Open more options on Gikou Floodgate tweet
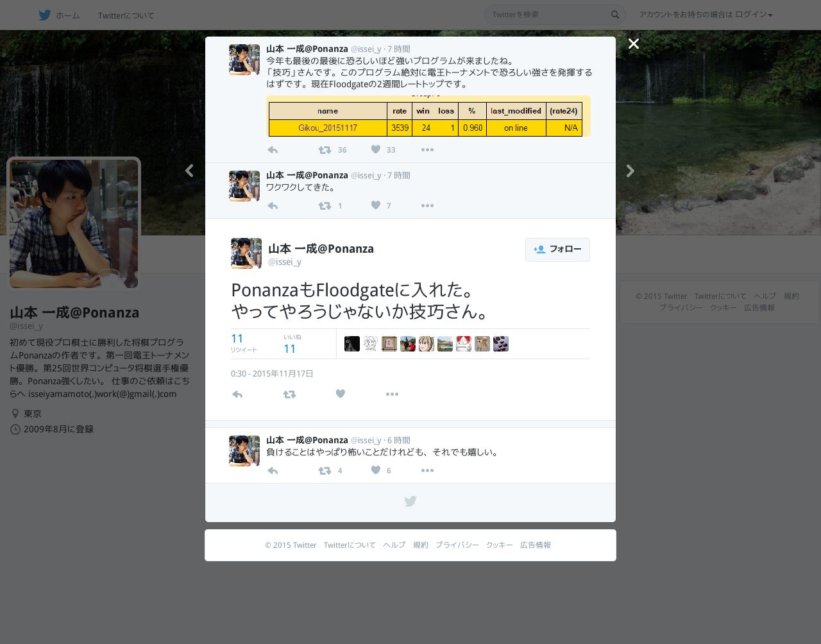 427,150
